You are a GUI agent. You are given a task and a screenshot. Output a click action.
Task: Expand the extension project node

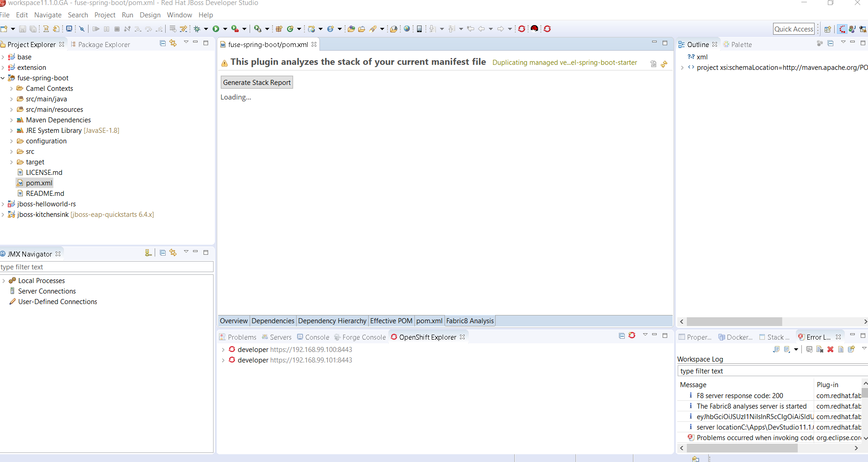(x=3, y=68)
